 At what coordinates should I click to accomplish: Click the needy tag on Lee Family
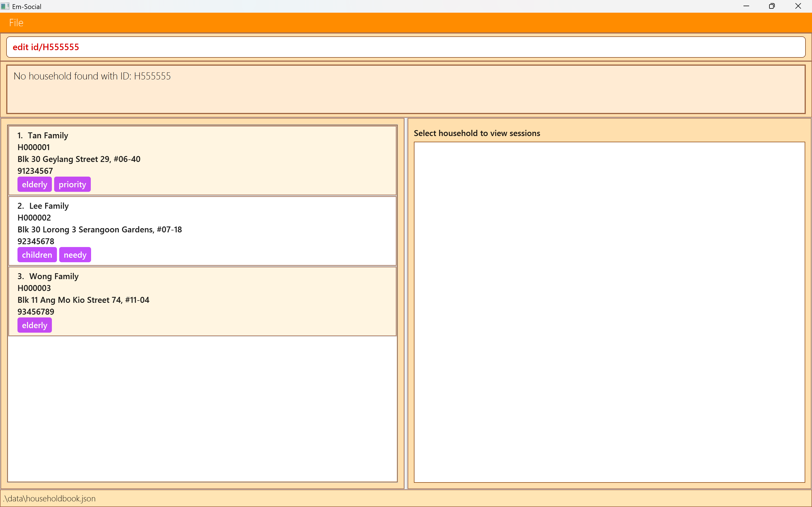[75, 255]
